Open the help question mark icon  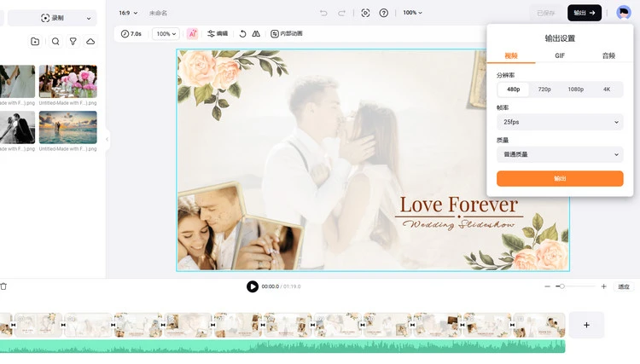(384, 13)
